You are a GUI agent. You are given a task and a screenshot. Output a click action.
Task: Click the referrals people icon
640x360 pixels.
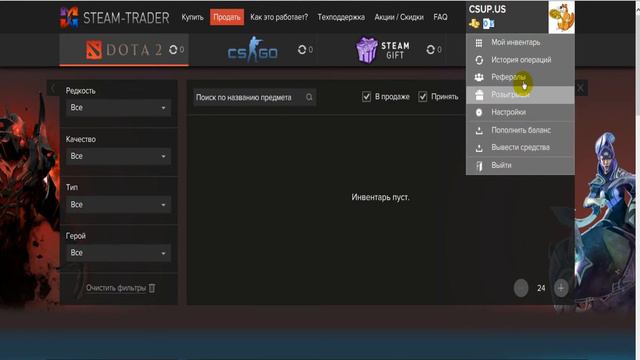(479, 77)
